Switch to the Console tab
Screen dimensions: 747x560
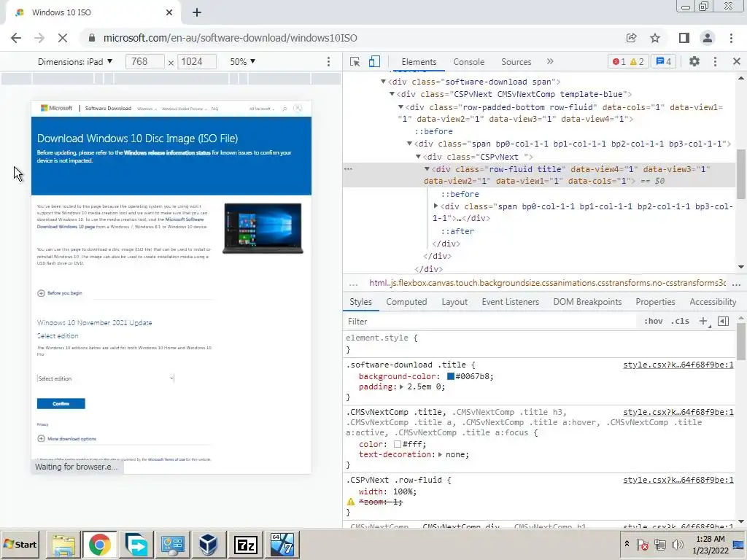pyautogui.click(x=469, y=62)
